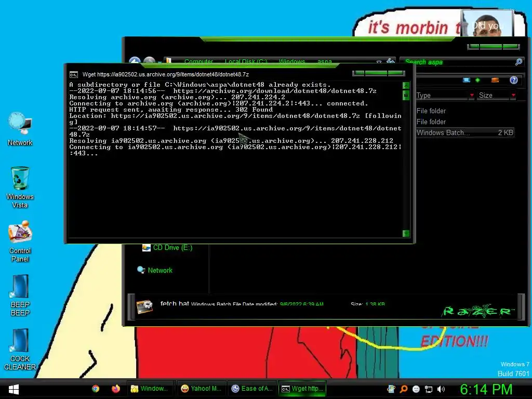This screenshot has width=532, height=399.
Task: Open the Type column filter dropdown arrow
Action: [472, 96]
